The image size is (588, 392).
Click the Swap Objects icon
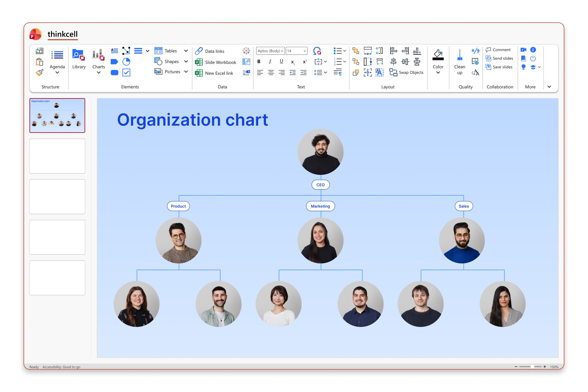click(x=393, y=72)
